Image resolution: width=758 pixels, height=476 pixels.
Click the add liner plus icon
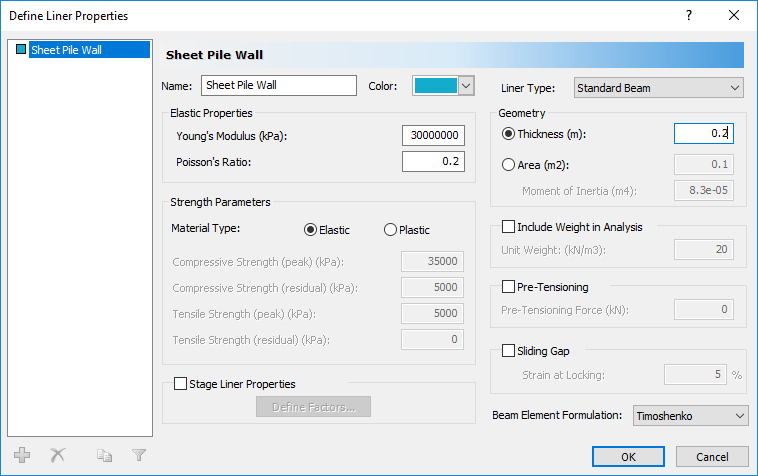coord(22,455)
